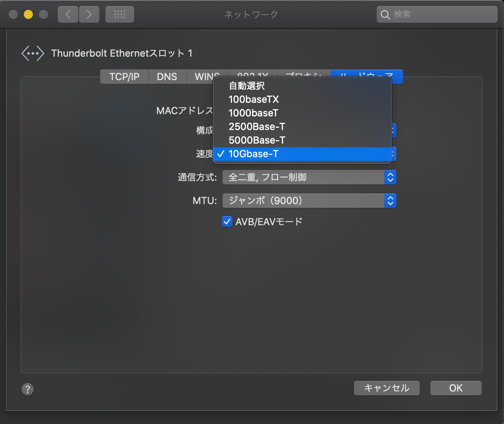
Task: Choose 1000baseT speed option
Action: point(253,113)
